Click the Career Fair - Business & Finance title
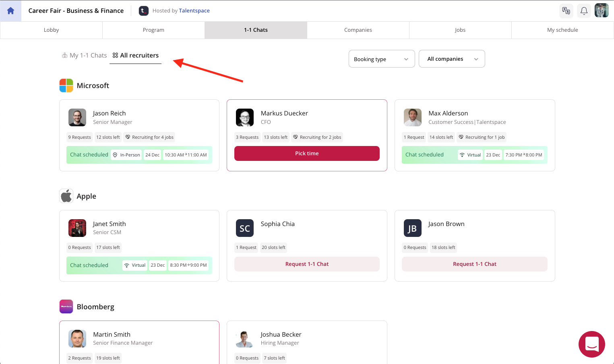The image size is (614, 364). (76, 11)
